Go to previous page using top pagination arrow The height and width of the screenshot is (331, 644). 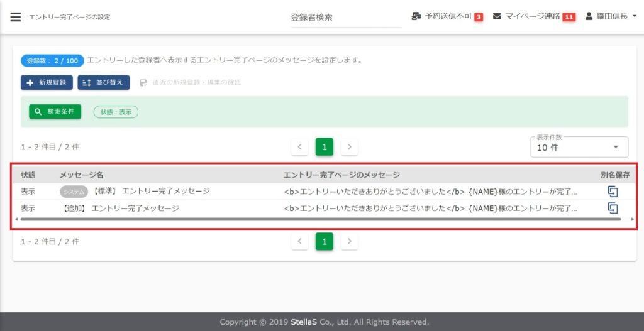click(x=299, y=147)
